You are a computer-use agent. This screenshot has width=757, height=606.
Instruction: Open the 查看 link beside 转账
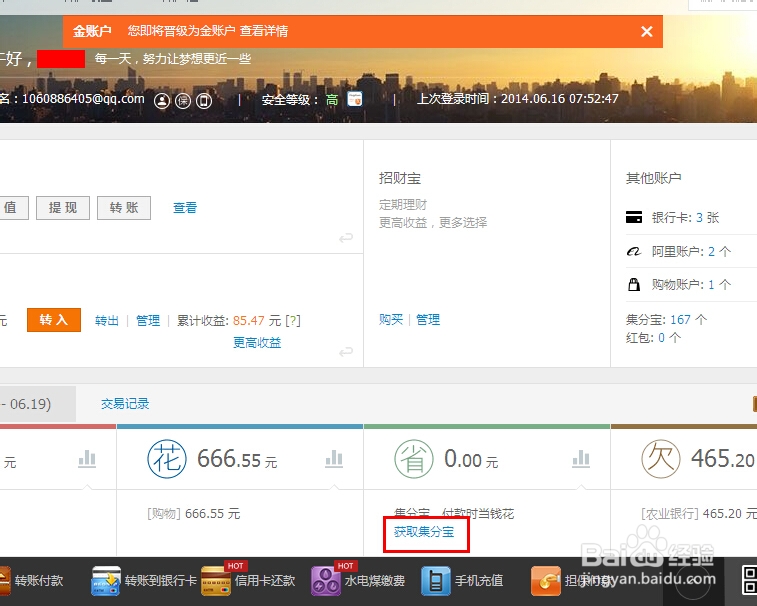tap(185, 208)
